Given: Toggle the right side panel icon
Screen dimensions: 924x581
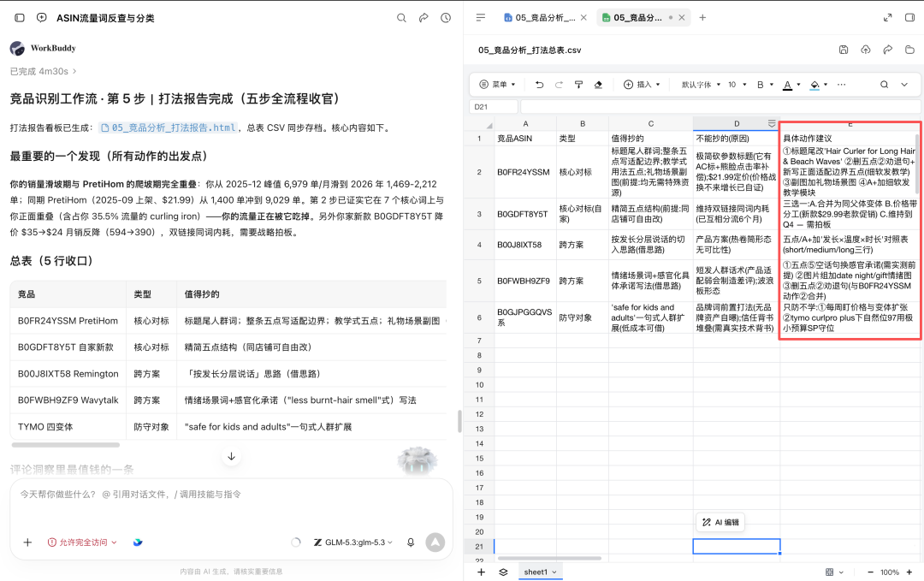Looking at the screenshot, I should 909,18.
